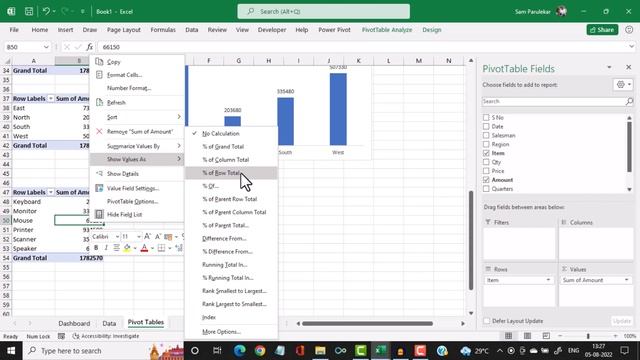Screen dimensions: 640x360
Task: Click the center align icon in mini toolbar
Action: point(117,248)
